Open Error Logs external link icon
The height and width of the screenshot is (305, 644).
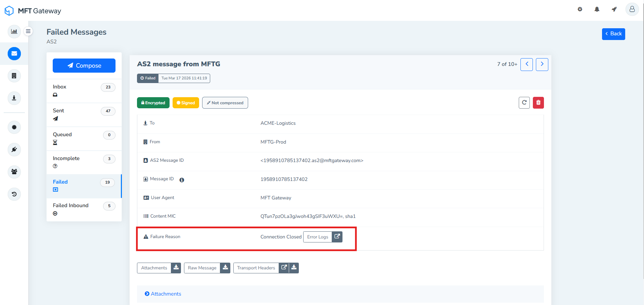click(337, 237)
